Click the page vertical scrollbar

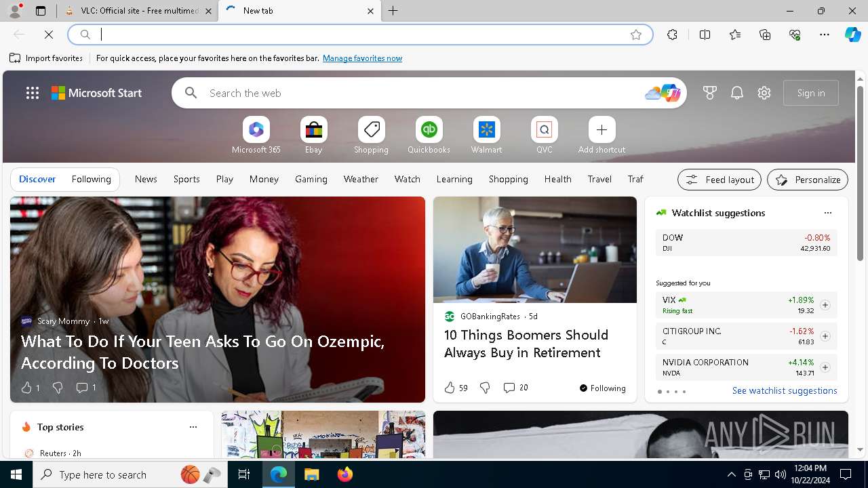coord(860,174)
